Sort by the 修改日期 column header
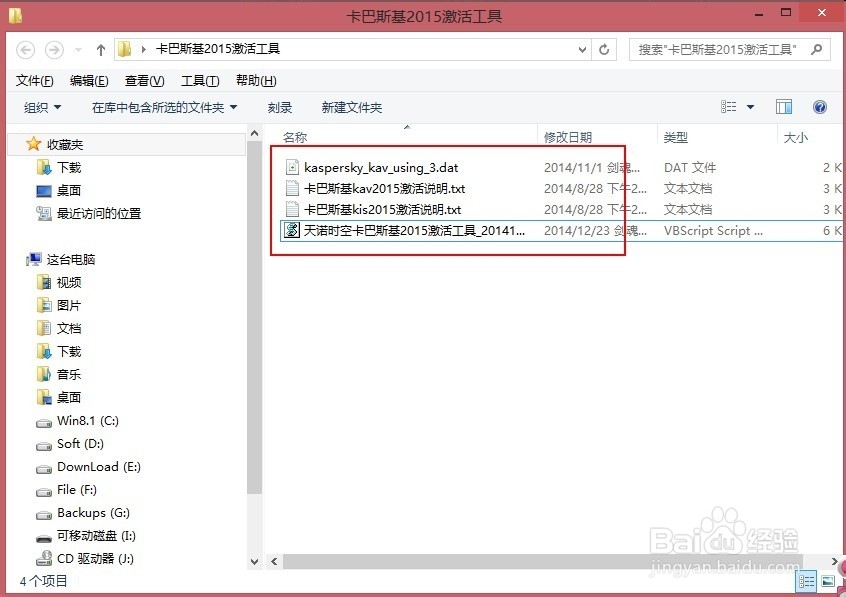This screenshot has width=846, height=597. (568, 138)
